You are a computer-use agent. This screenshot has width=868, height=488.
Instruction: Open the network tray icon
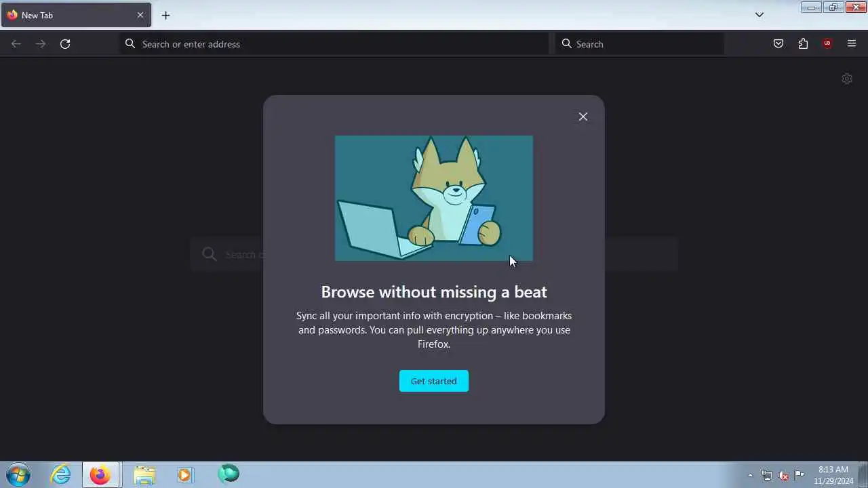point(767,475)
